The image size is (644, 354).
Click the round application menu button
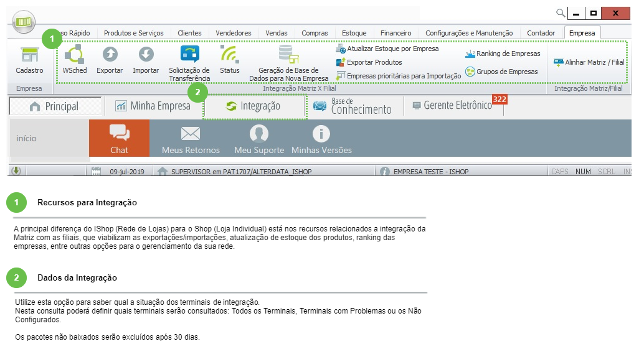(24, 21)
